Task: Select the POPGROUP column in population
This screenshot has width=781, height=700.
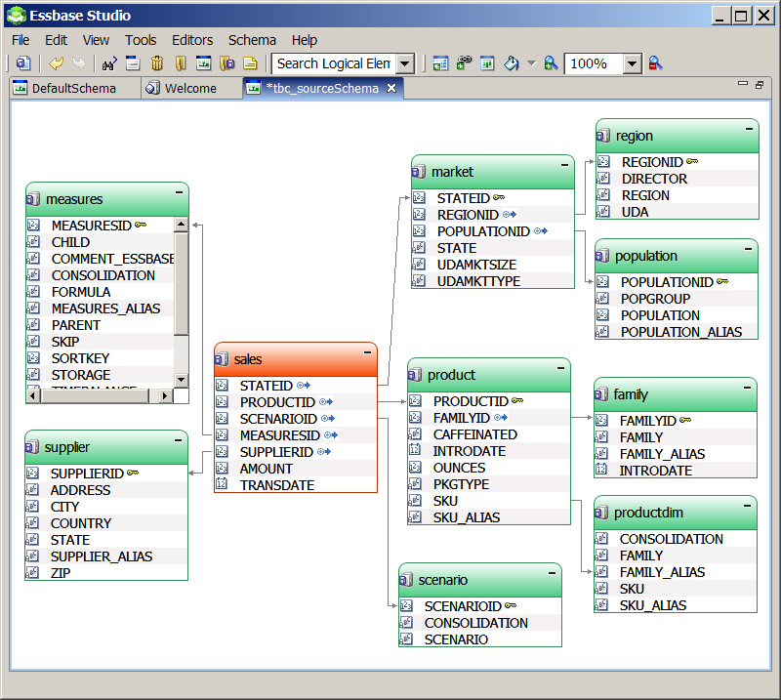Action: tap(676, 299)
